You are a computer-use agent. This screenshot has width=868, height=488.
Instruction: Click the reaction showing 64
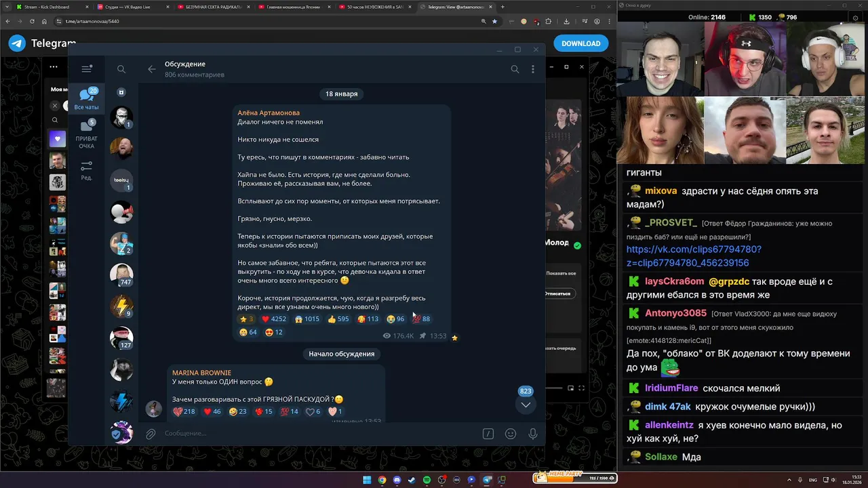coord(248,332)
